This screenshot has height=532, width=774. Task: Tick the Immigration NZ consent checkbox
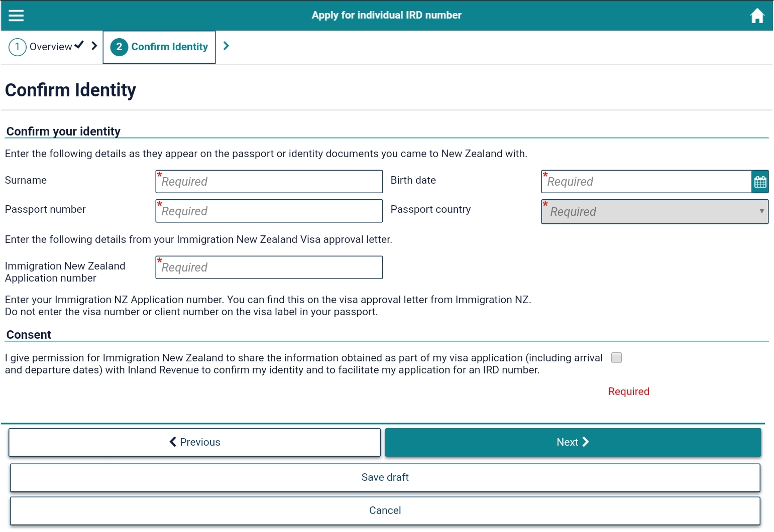[616, 357]
